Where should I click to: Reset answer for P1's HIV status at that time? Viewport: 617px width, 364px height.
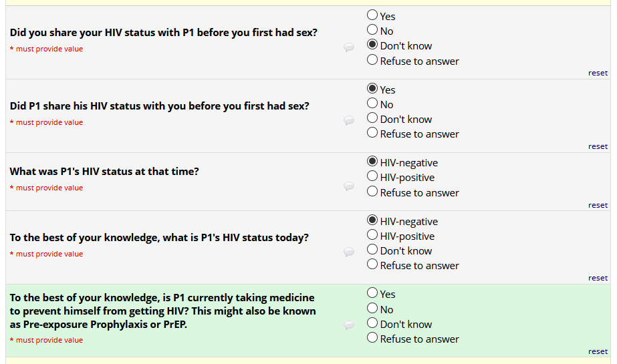(x=598, y=205)
